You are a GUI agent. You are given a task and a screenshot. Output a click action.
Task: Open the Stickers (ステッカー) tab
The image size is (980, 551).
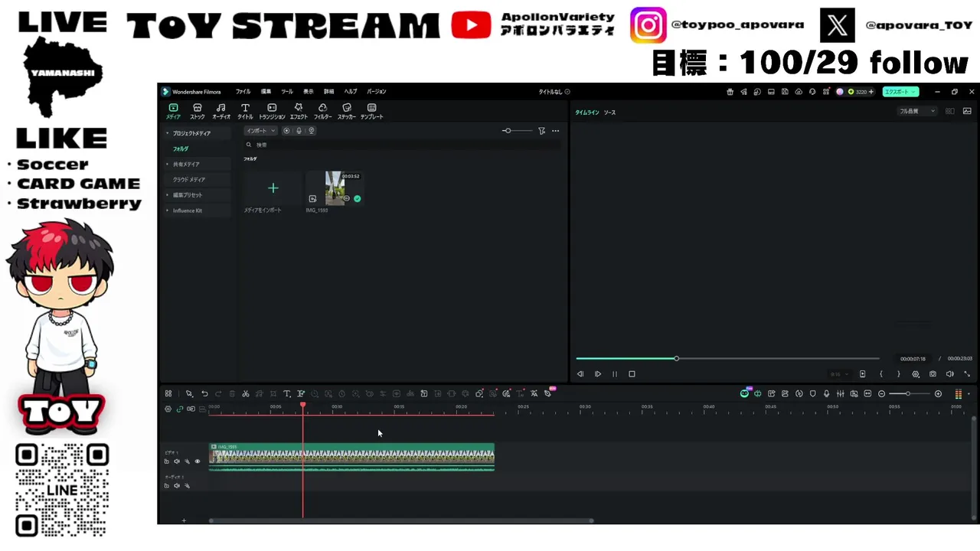[347, 112]
